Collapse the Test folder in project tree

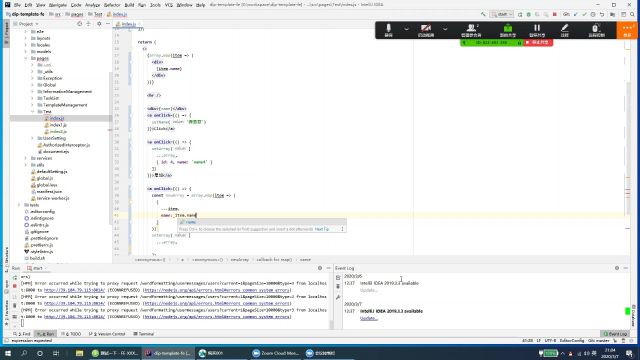tap(32, 111)
